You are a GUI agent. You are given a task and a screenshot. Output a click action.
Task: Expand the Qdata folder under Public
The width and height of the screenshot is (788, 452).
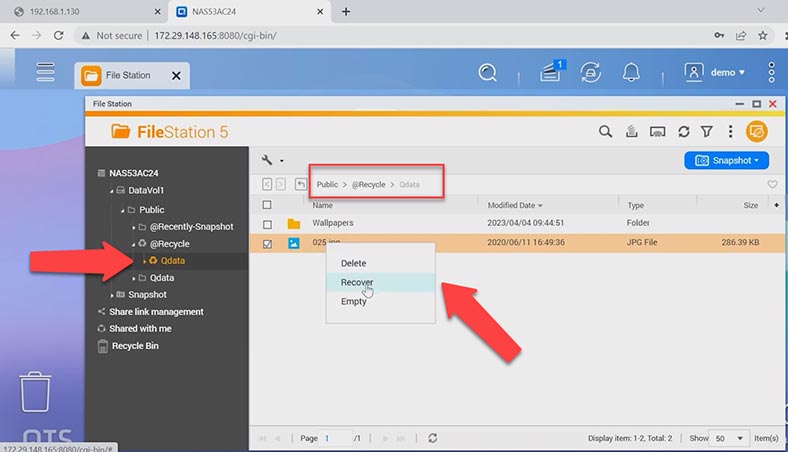134,278
